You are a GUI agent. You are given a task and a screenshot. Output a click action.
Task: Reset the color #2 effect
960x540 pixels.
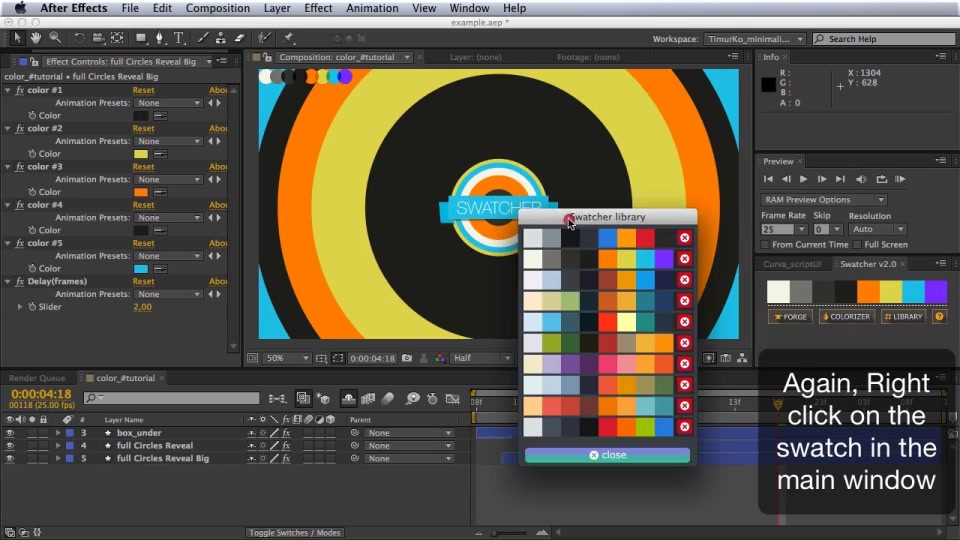[x=143, y=129]
